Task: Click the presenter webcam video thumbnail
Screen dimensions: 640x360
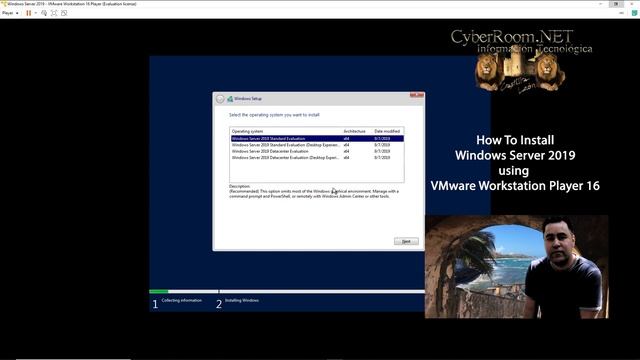Action: pos(516,267)
